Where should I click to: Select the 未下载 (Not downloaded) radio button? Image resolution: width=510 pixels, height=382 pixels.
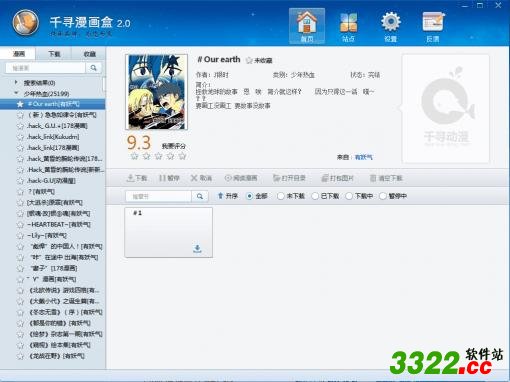point(281,196)
